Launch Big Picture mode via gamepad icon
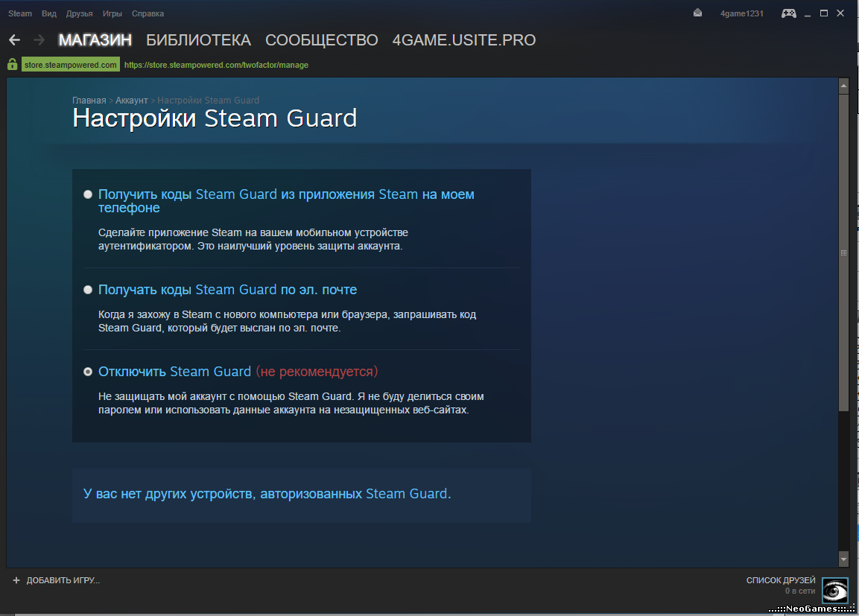The width and height of the screenshot is (859, 616). tap(788, 13)
